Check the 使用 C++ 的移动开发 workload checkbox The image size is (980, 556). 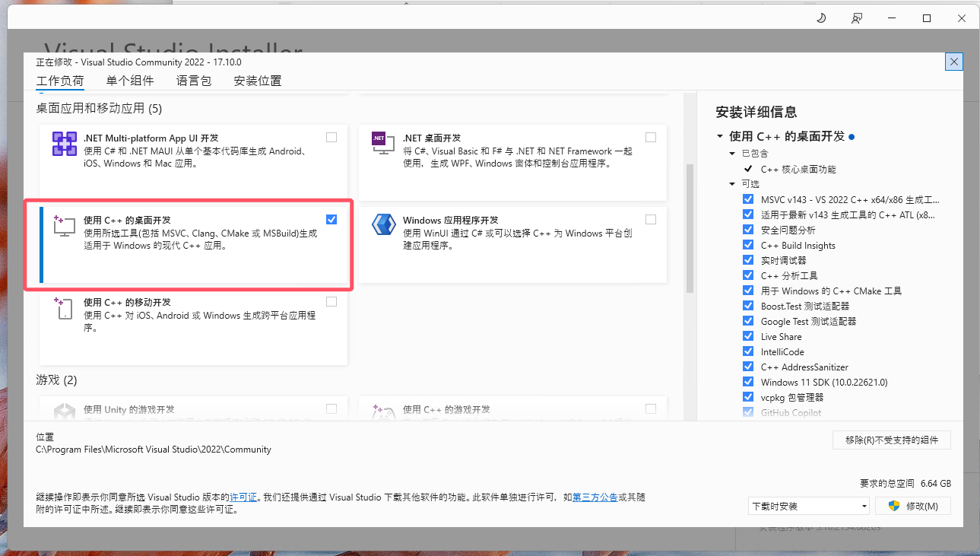(x=331, y=301)
